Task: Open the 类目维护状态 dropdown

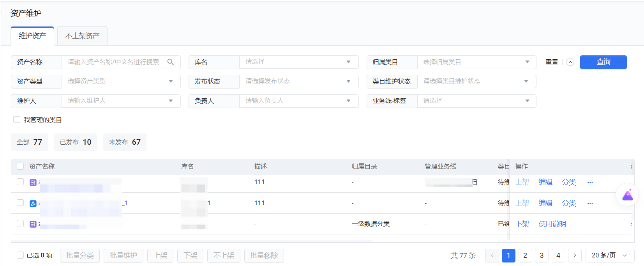Action: tap(477, 82)
